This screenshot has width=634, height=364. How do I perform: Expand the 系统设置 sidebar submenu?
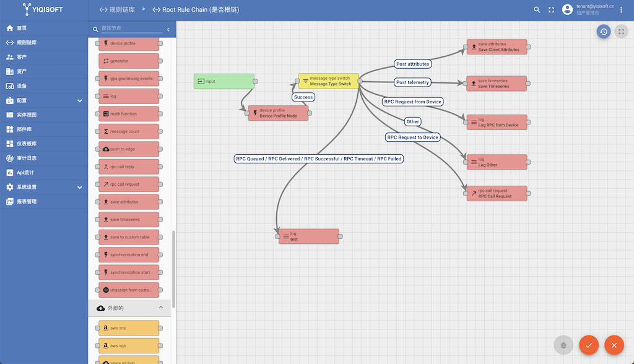[x=44, y=187]
